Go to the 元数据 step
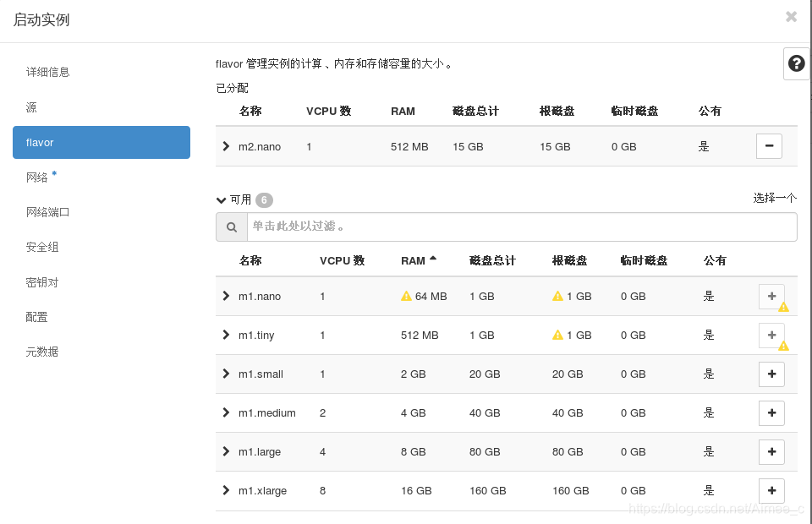The image size is (812, 524). [42, 352]
